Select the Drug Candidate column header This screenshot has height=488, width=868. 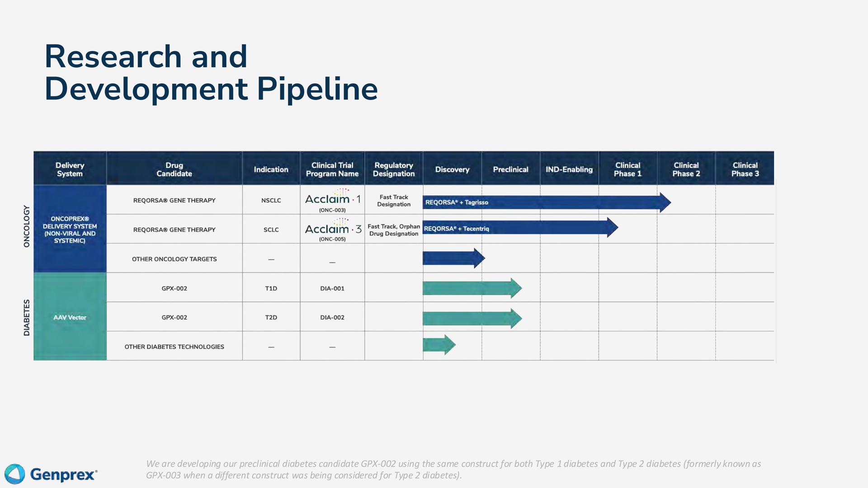(174, 169)
